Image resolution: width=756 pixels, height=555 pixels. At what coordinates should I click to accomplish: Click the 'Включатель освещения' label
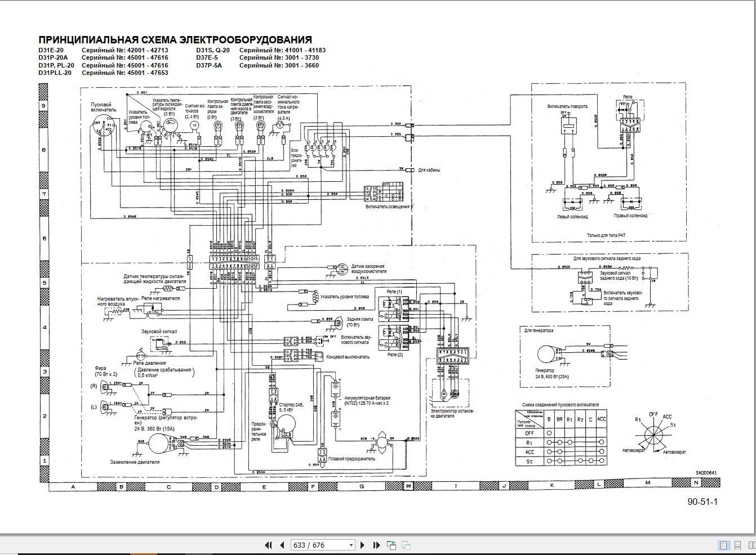pos(388,207)
